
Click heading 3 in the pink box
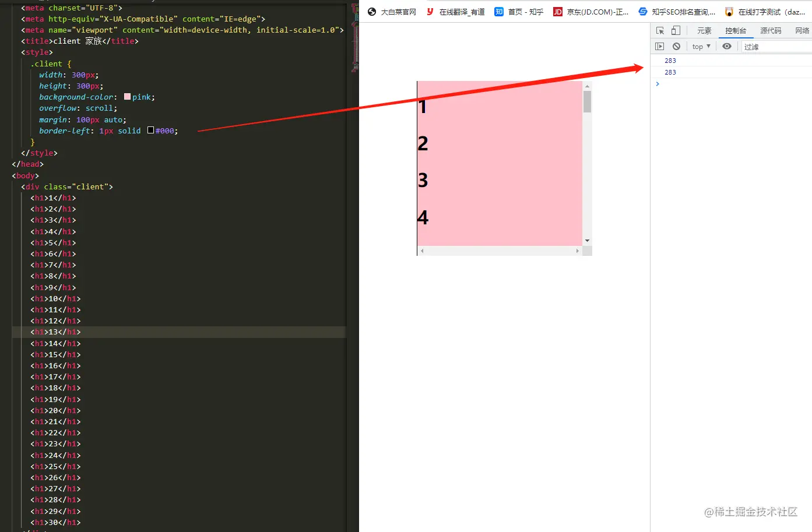(423, 180)
